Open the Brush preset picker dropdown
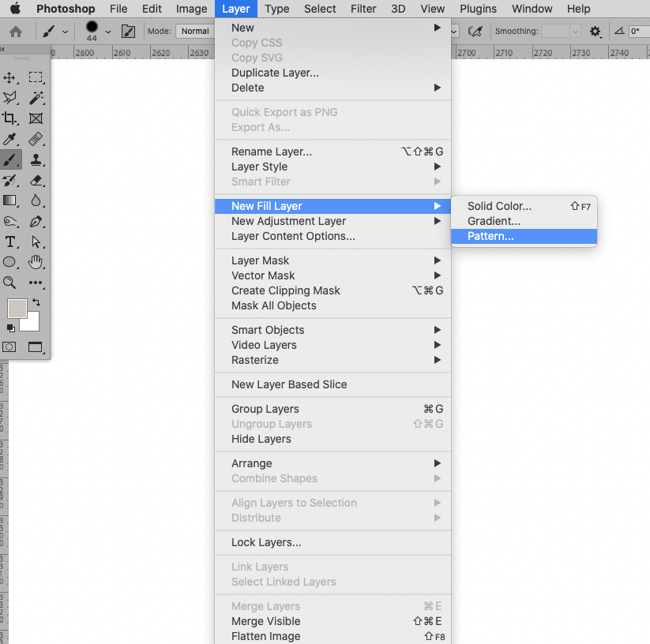 [x=108, y=31]
